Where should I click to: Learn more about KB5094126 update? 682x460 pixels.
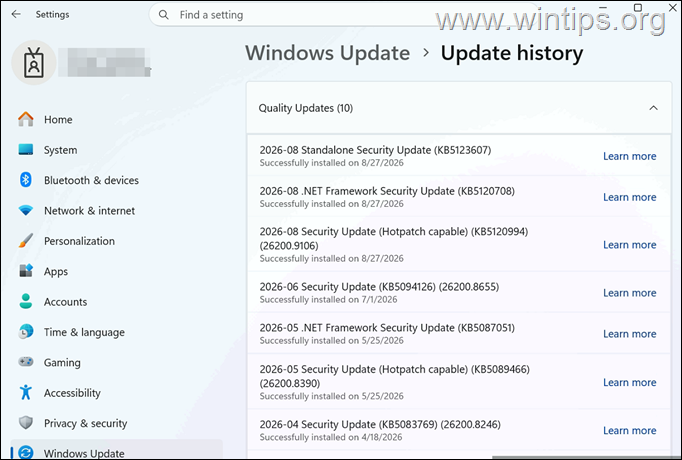pyautogui.click(x=629, y=293)
